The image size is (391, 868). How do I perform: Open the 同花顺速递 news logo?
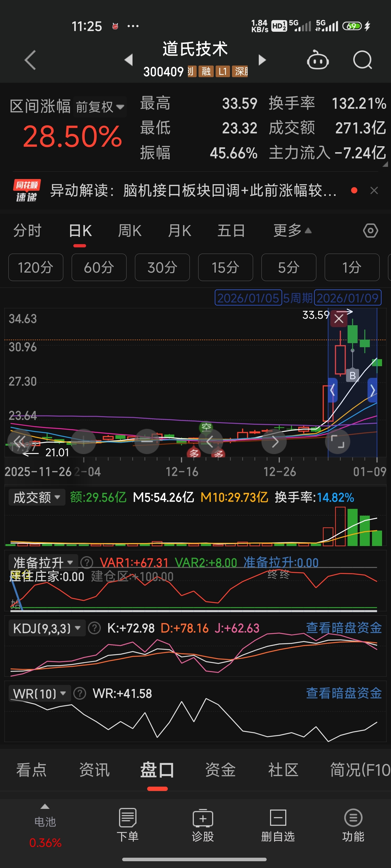(x=27, y=191)
